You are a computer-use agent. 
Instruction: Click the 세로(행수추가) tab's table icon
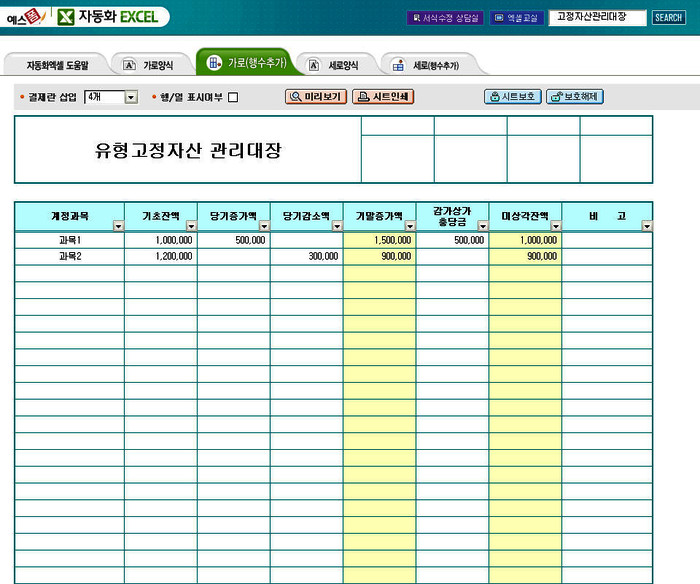click(398, 65)
